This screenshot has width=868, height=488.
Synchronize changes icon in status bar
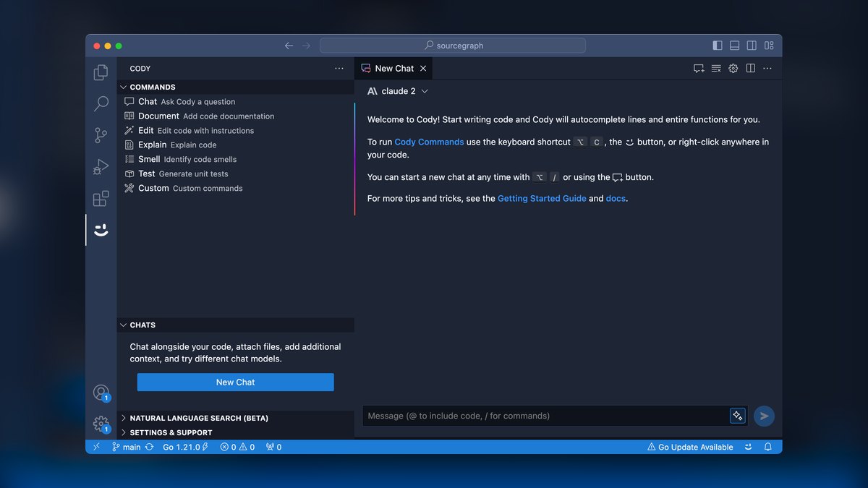coord(150,447)
